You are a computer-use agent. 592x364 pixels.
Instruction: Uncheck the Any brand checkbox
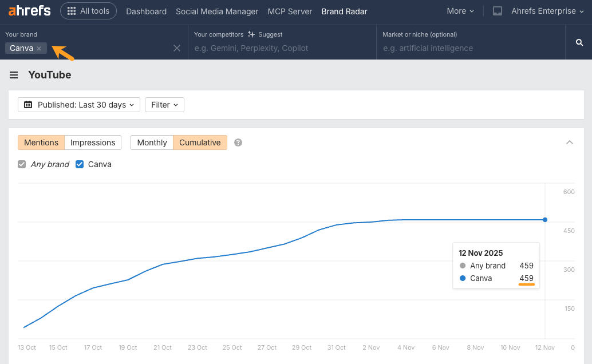point(21,164)
